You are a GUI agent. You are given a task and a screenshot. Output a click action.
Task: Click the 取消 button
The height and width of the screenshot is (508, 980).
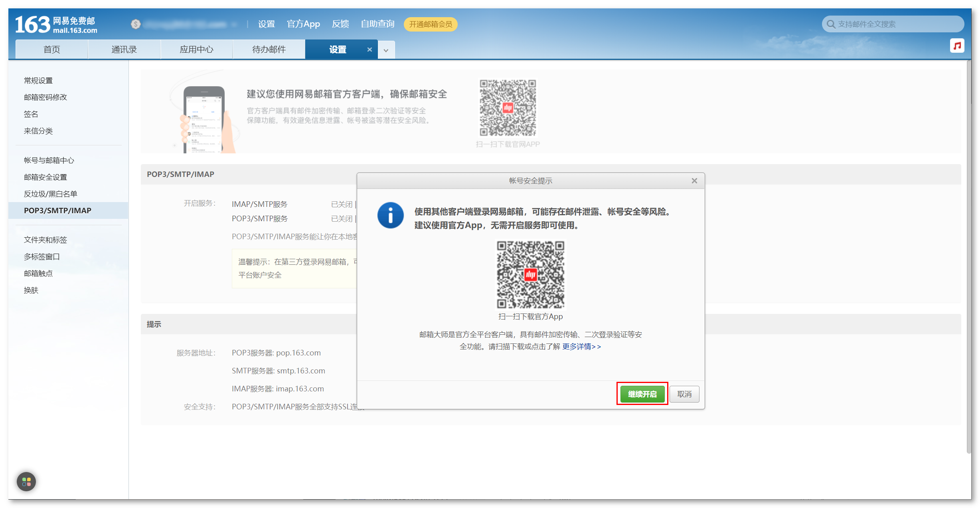point(684,394)
